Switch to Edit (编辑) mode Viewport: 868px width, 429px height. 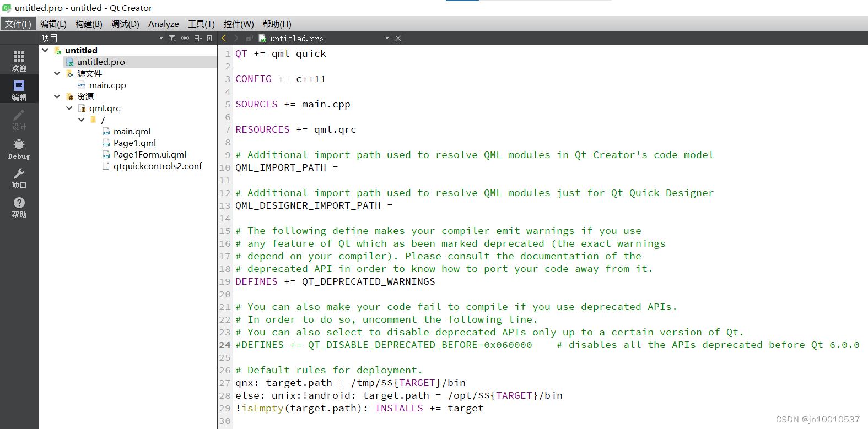[19, 90]
